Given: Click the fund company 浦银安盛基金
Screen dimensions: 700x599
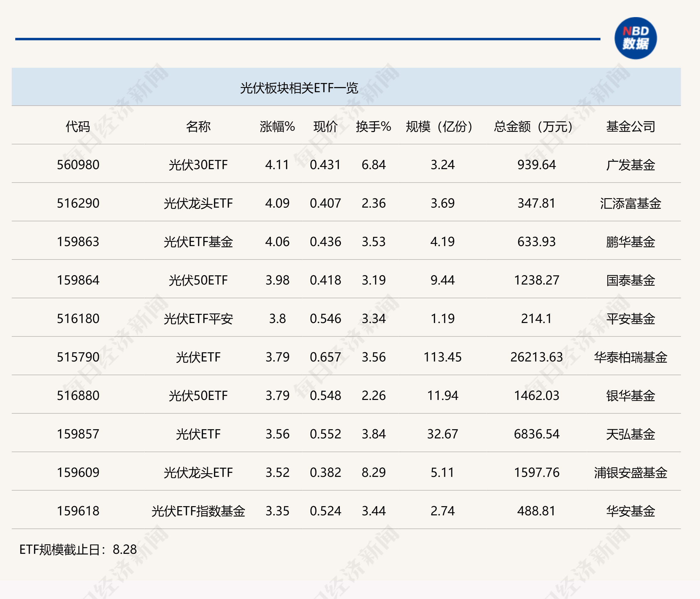Looking at the screenshot, I should [x=630, y=473].
